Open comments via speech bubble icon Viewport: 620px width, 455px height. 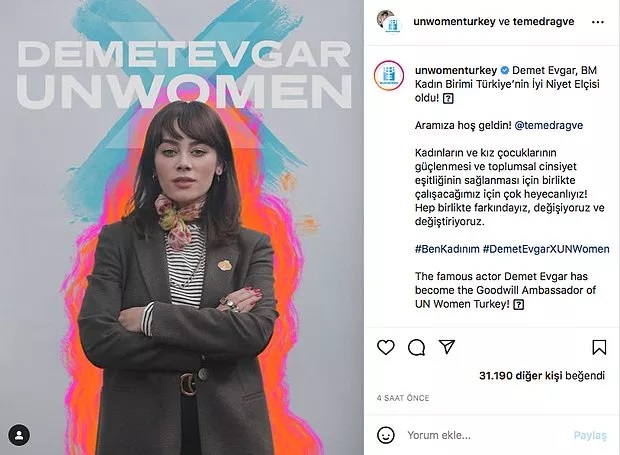tap(416, 348)
